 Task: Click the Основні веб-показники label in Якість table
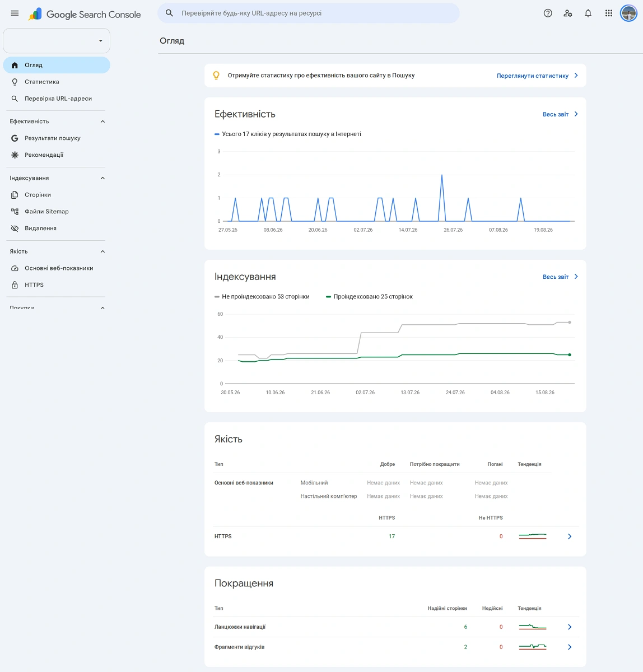[x=244, y=483]
